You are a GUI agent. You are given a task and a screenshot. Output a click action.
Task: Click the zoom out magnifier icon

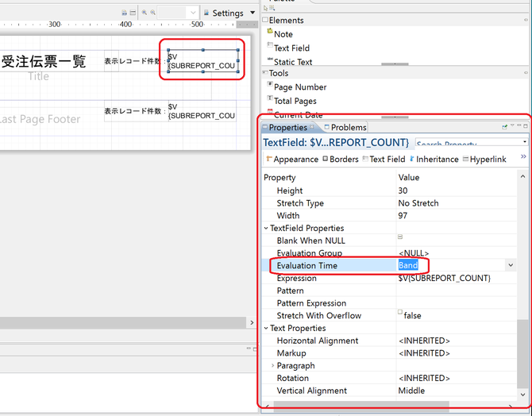point(152,13)
